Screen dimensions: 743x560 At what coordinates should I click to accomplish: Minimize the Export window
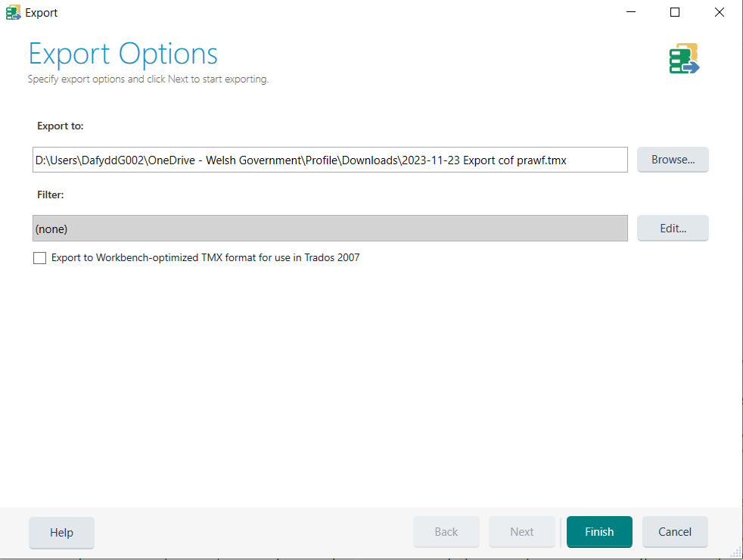tap(631, 12)
